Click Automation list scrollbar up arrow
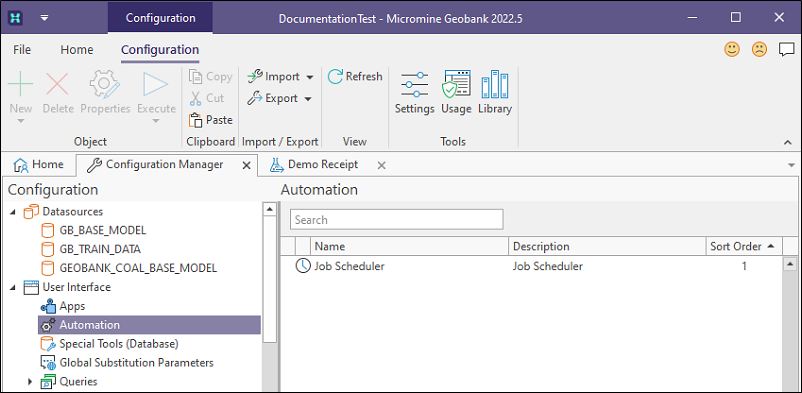The image size is (802, 393). pyautogui.click(x=791, y=264)
